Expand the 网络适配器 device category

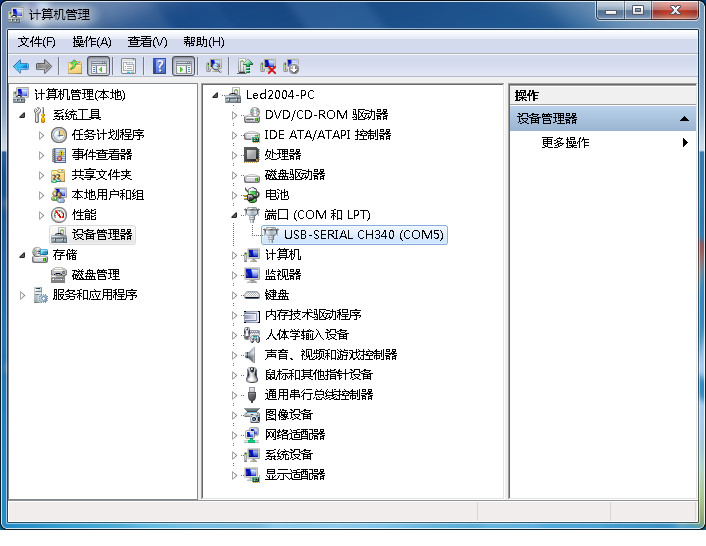pos(235,435)
